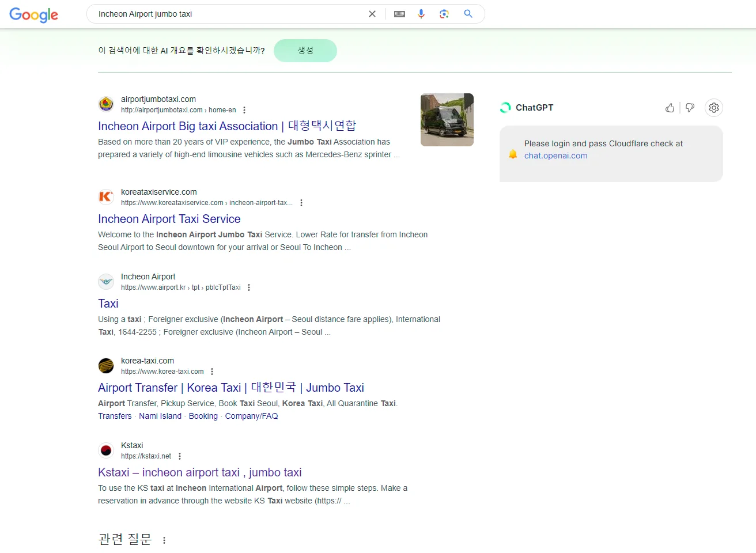Screen dimensions: 756x553
Task: Click the Incheon Airport site favicon
Action: click(x=106, y=282)
